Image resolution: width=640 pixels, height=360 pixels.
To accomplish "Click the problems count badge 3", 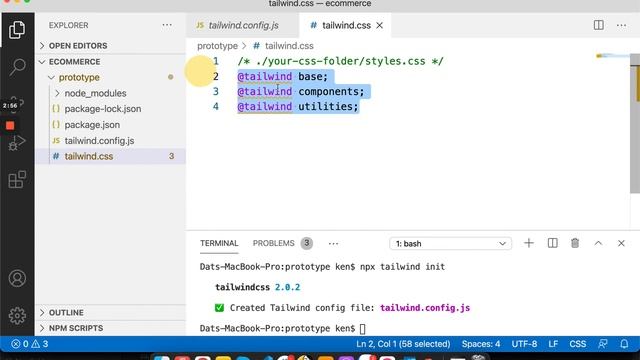I will (x=307, y=243).
